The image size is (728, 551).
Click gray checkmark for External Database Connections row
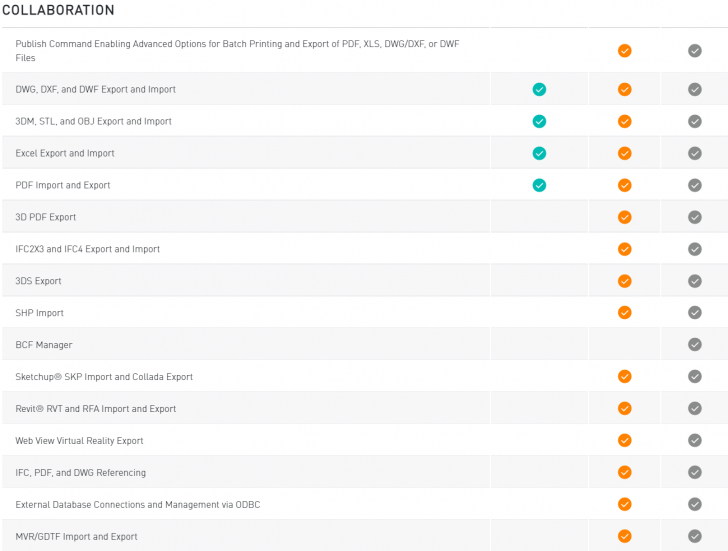click(695, 505)
